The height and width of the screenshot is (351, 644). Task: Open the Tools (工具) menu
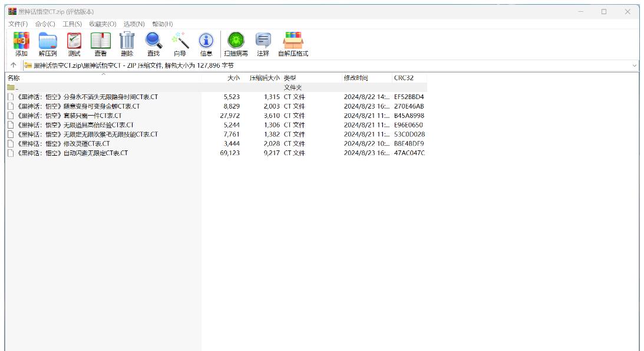tap(72, 24)
